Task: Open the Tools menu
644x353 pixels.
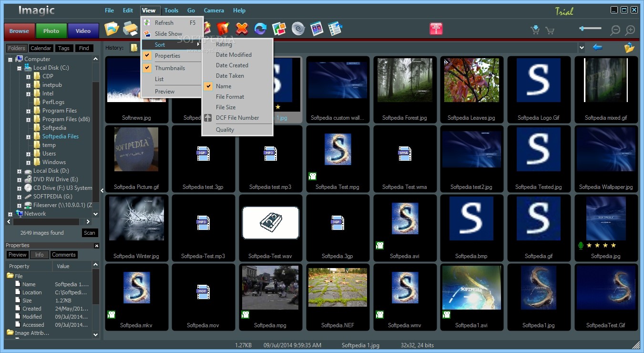Action: pyautogui.click(x=171, y=10)
